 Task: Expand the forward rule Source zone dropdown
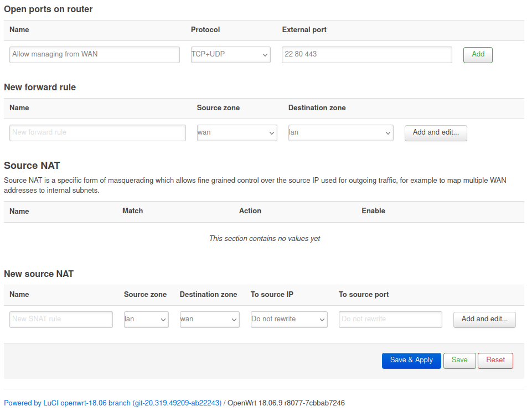pos(236,133)
